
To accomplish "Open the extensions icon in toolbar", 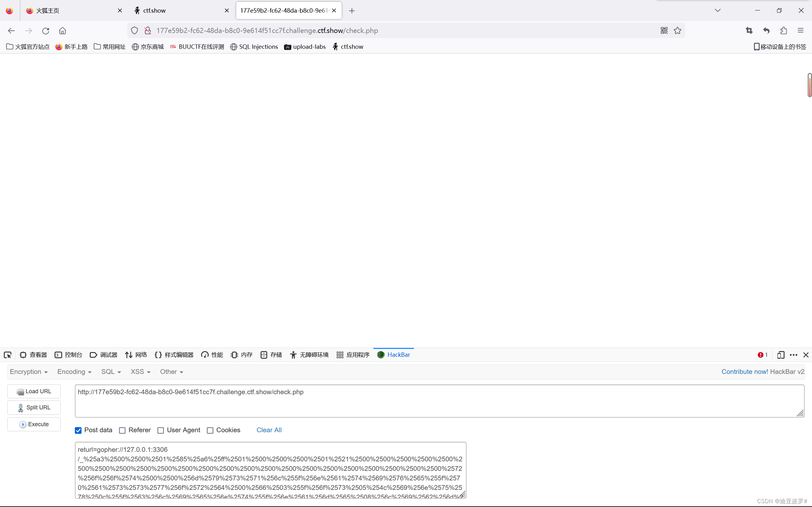I will pyautogui.click(x=784, y=30).
